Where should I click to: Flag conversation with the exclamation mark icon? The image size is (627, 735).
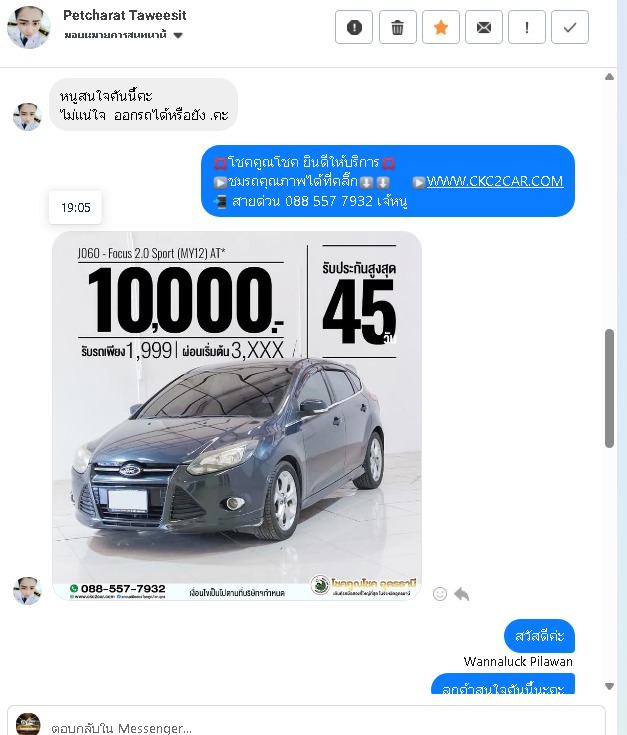point(527,27)
